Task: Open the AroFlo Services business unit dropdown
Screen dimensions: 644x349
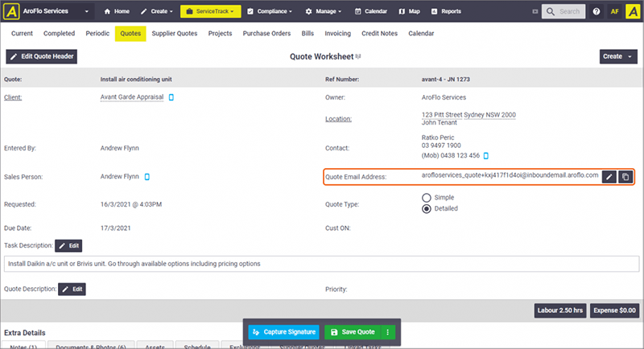Action: click(x=56, y=11)
